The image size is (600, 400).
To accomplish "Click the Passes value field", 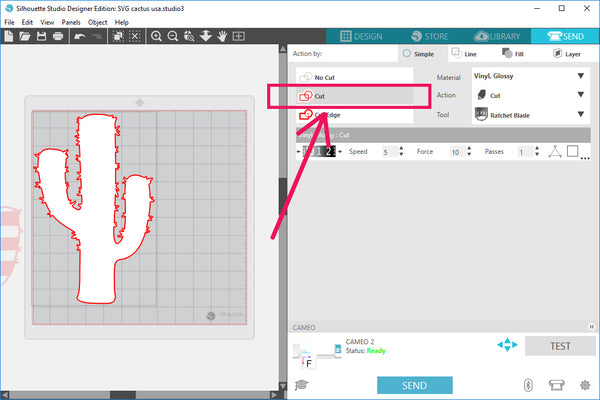I will coord(525,152).
